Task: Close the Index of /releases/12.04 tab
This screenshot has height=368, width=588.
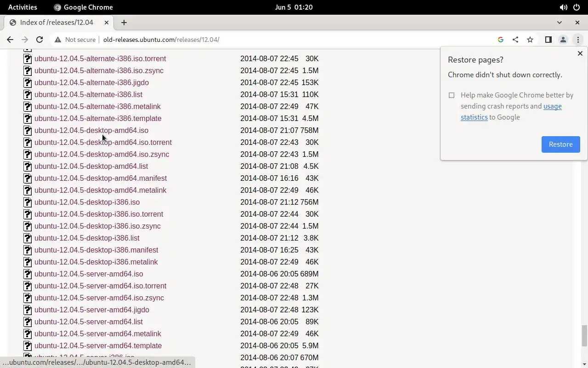Action: pyautogui.click(x=107, y=22)
